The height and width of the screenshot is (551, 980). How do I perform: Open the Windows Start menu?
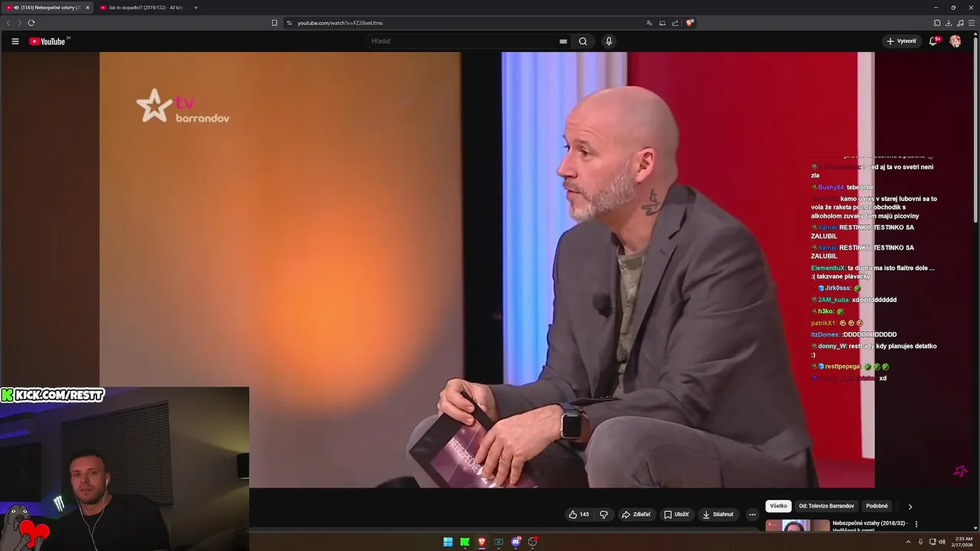coord(448,542)
